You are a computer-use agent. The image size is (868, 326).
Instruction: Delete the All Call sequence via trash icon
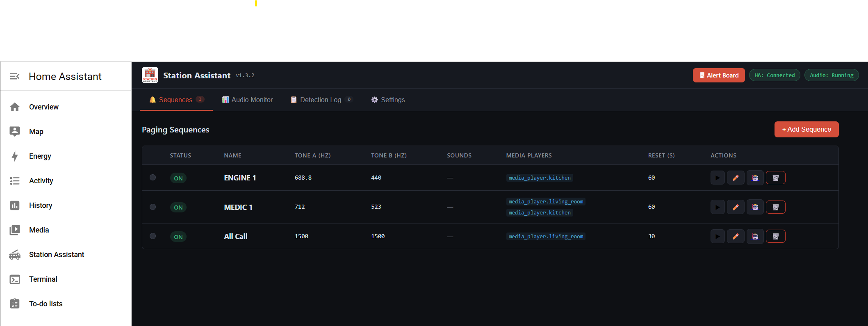(x=775, y=236)
